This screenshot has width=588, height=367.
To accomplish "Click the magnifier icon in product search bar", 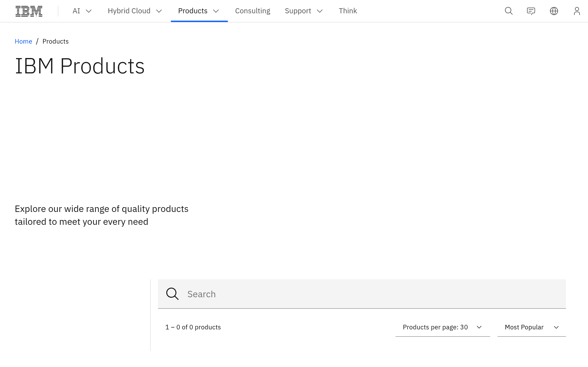I will coord(172,294).
